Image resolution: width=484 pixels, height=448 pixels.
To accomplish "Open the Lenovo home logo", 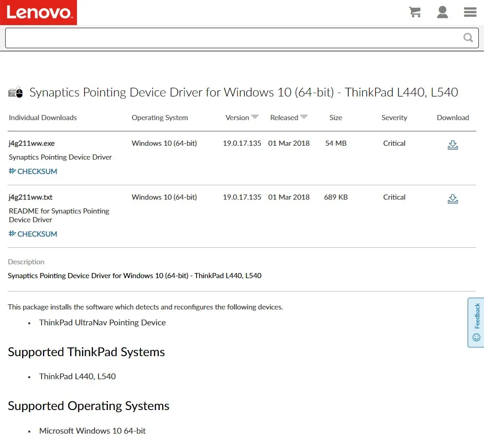I will [x=38, y=12].
